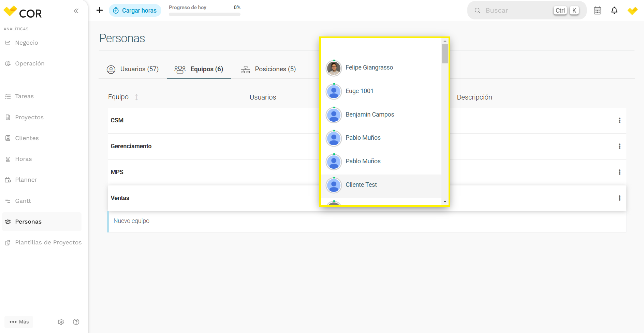
Task: Switch to Posiciones (5) tab
Action: (x=268, y=69)
